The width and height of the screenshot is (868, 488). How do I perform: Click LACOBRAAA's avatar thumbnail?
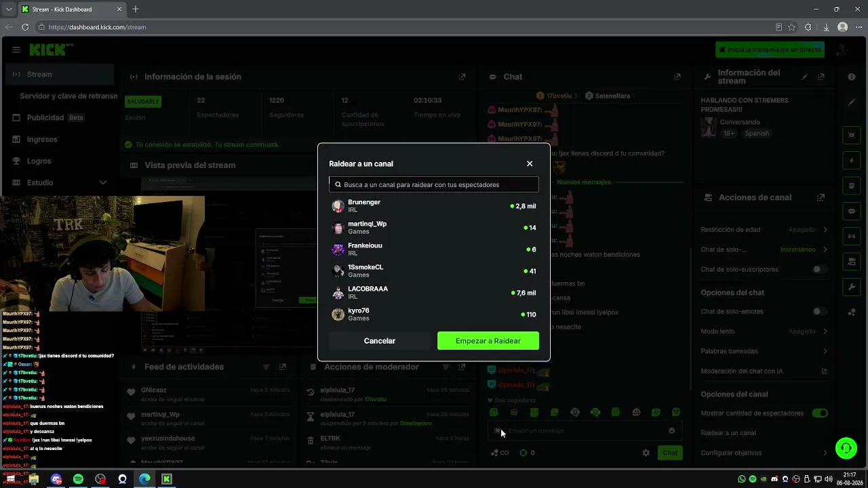click(x=338, y=293)
